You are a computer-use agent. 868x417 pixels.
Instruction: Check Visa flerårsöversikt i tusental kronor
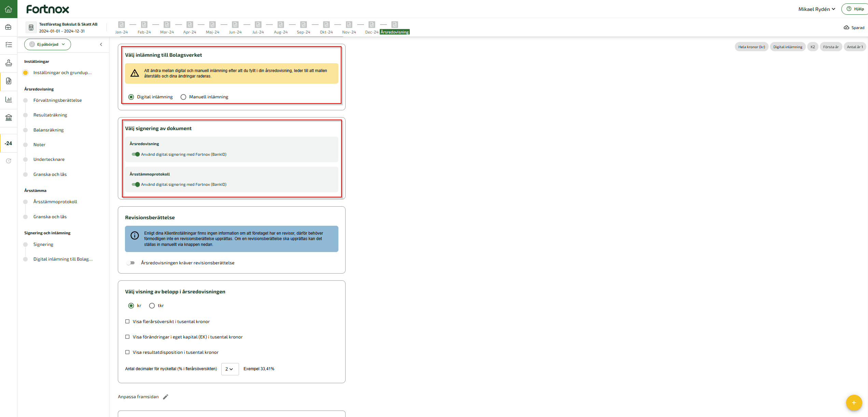tap(127, 322)
